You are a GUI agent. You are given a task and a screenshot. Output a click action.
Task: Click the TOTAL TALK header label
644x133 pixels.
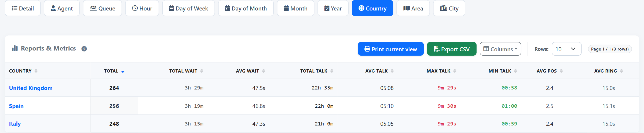click(x=314, y=71)
